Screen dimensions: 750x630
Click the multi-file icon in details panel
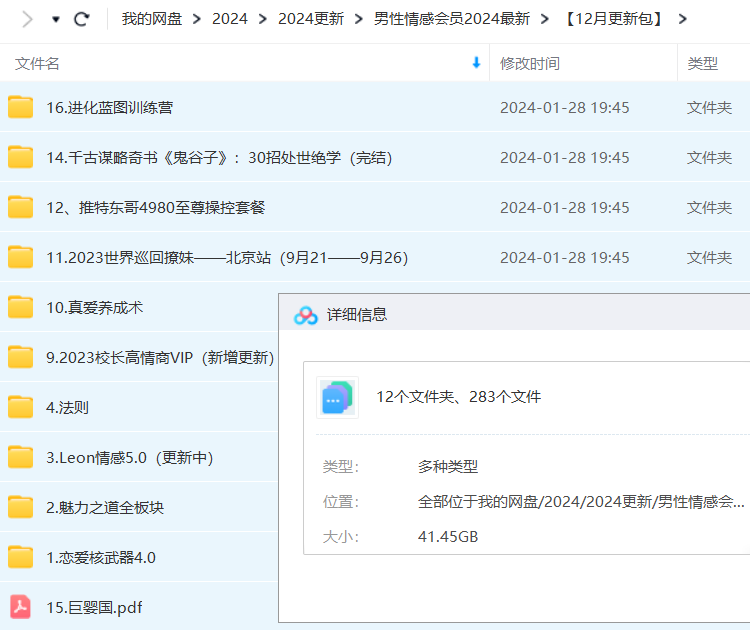337,397
